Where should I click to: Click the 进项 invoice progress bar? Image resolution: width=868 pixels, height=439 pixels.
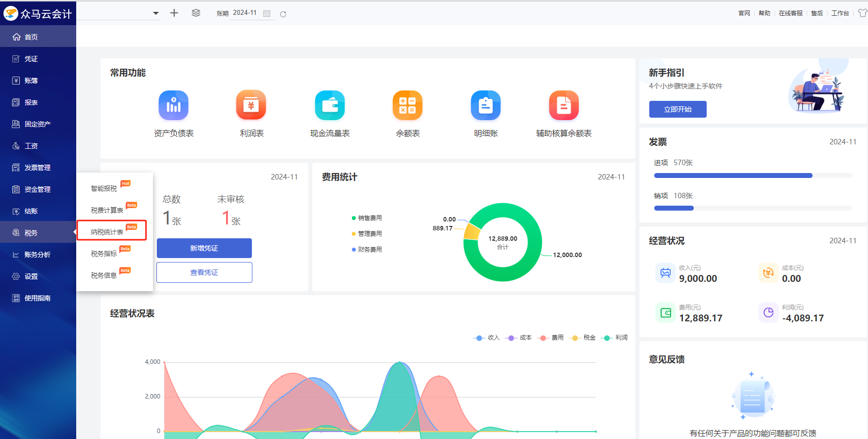[753, 176]
